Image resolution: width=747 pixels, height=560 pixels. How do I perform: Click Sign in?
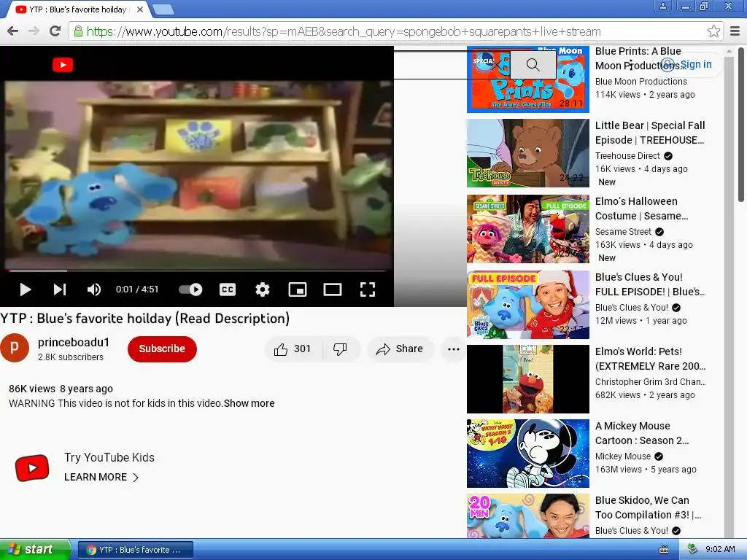(x=695, y=64)
